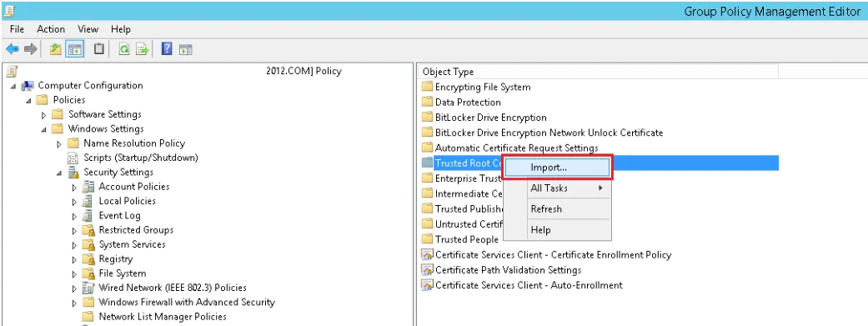Screen dimensions: 868x326
Task: Select Software Settings in the tree
Action: [x=104, y=114]
